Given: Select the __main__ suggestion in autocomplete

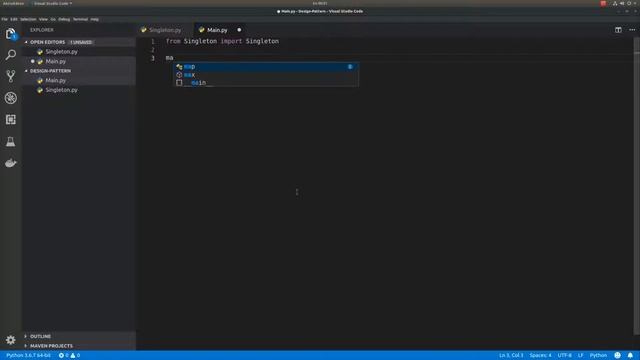Looking at the screenshot, I should 267,82.
